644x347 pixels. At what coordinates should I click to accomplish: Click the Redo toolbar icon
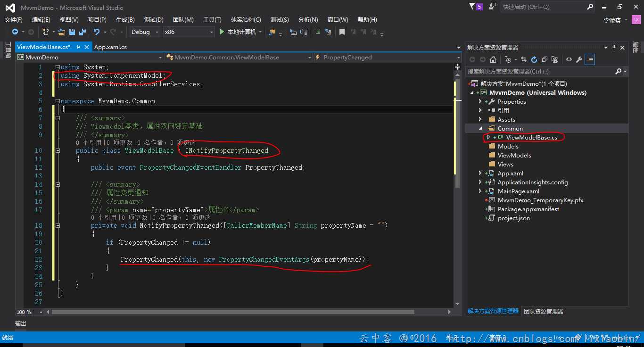113,32
